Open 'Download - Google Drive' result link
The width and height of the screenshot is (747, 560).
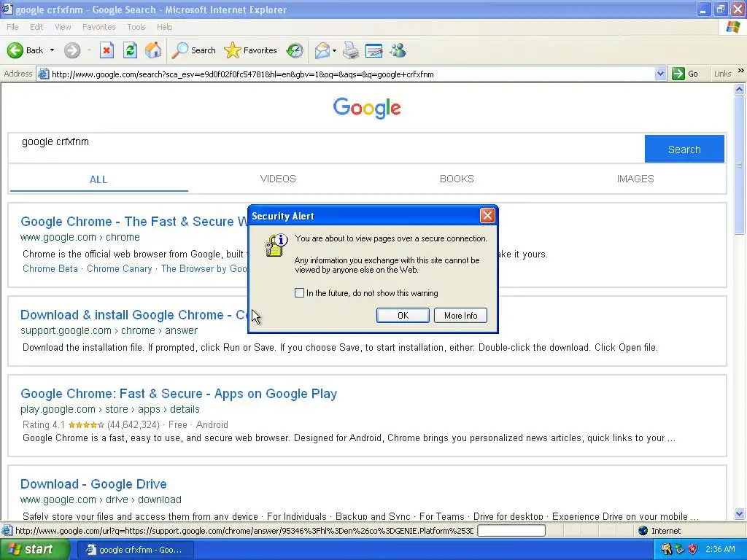(x=93, y=484)
